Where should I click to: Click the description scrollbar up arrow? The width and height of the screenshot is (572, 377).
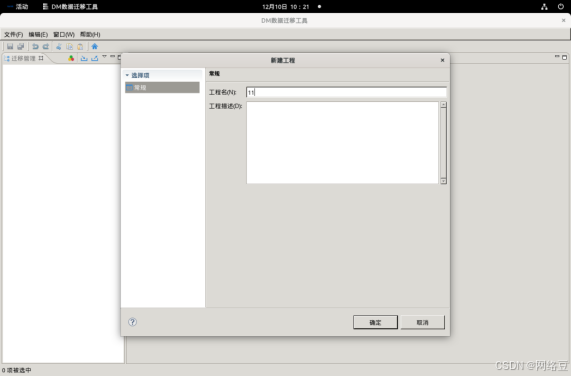[443, 105]
